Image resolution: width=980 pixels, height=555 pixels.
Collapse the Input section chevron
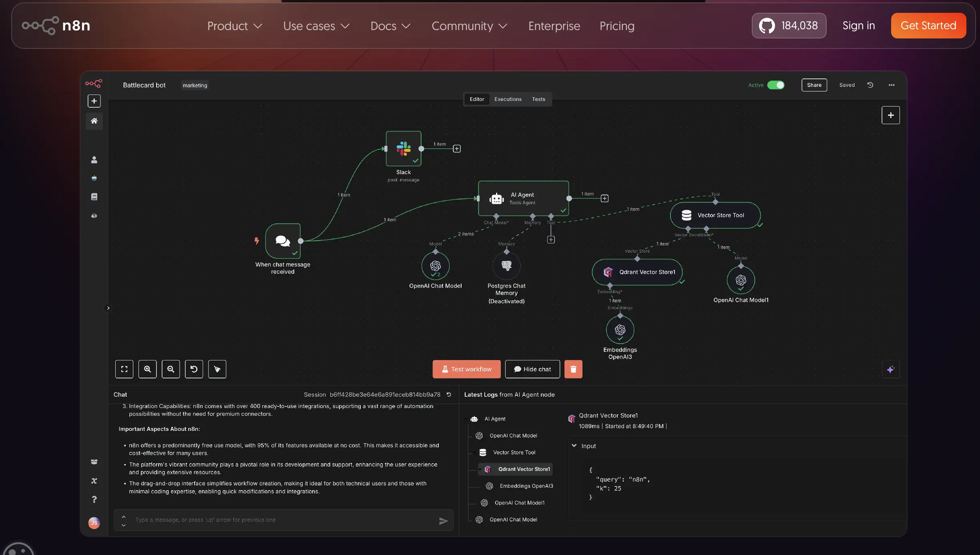tap(574, 446)
